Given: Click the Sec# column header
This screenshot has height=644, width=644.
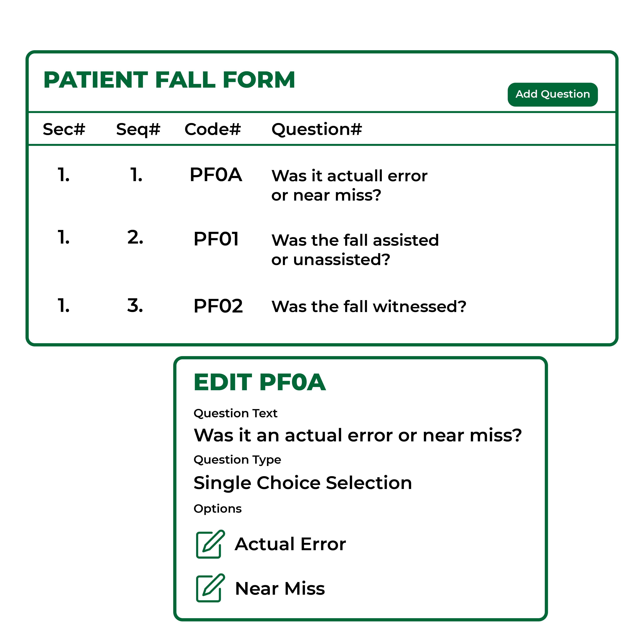Looking at the screenshot, I should (x=64, y=129).
